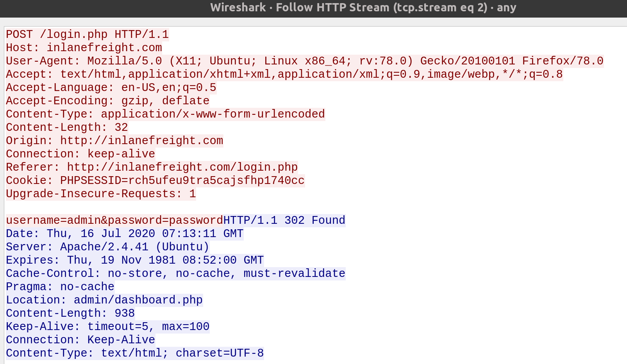
Task: Click the Referer login.php URL
Action: [182, 167]
